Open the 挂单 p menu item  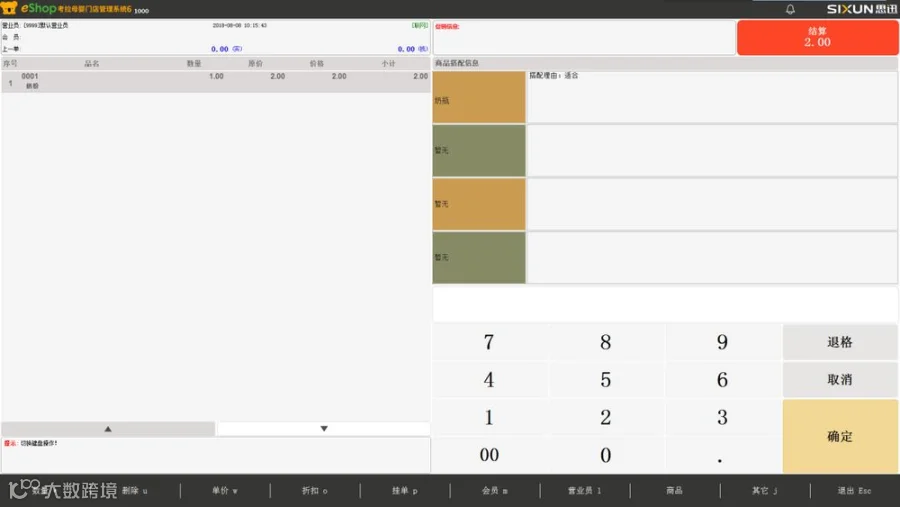405,491
